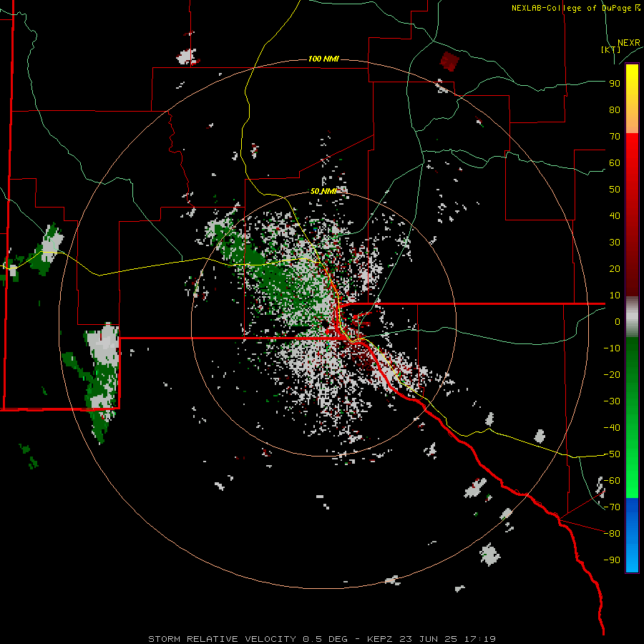The height and width of the screenshot is (644, 644).
Task: Select the positive 30 scale value
Action: coord(615,243)
